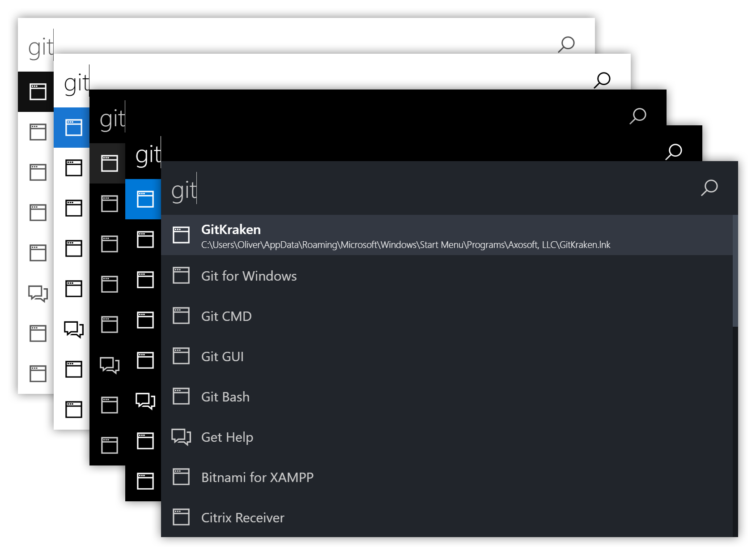Screen dimensions: 756x555
Task: Open the Git Bash result
Action: pyautogui.click(x=446, y=396)
